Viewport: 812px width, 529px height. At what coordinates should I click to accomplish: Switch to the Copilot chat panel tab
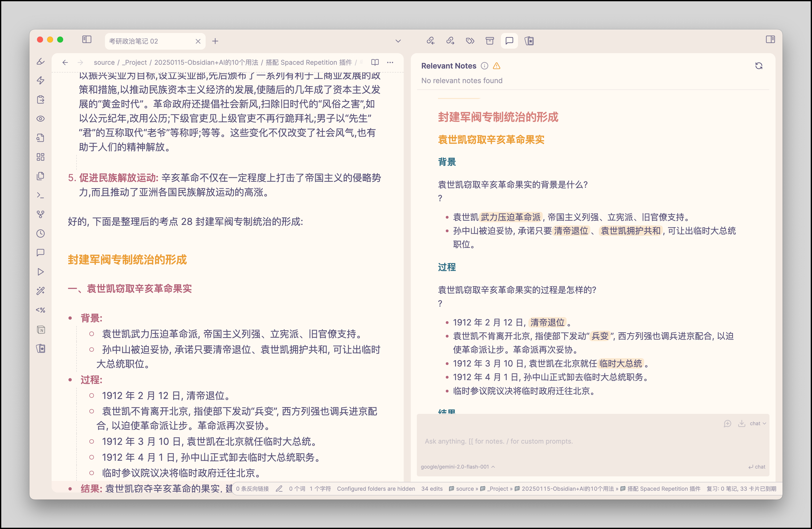pyautogui.click(x=509, y=41)
